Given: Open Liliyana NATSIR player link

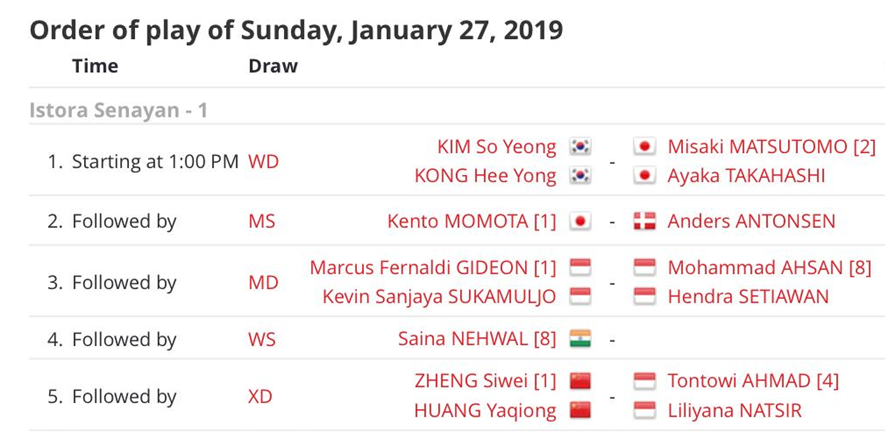Looking at the screenshot, I should 734,410.
